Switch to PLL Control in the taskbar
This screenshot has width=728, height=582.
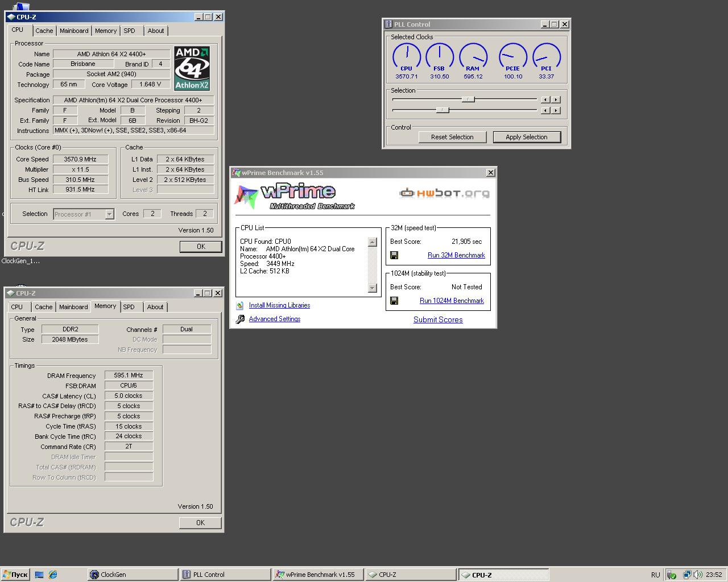click(x=225, y=575)
